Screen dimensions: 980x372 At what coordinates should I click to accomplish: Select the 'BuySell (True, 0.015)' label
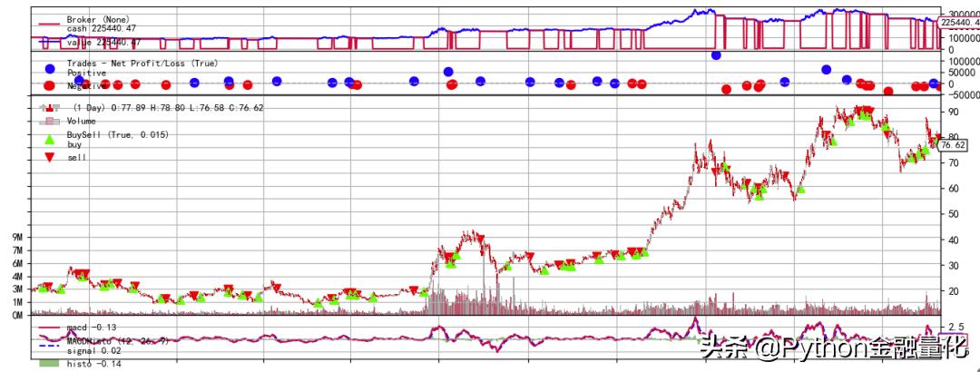(118, 134)
